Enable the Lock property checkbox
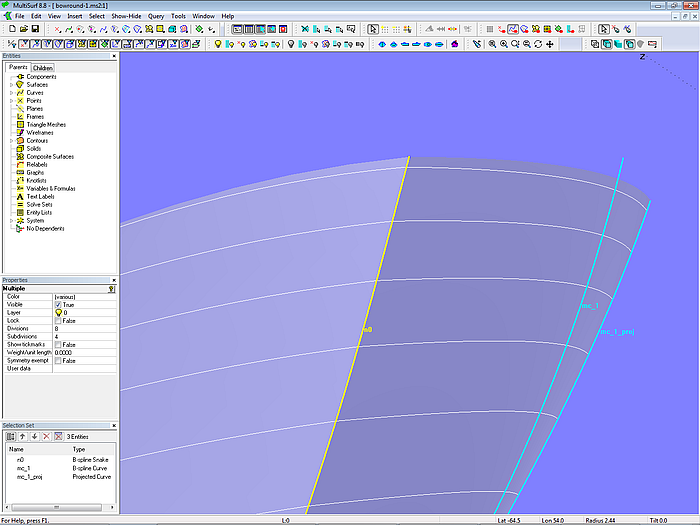The image size is (700, 525). tap(58, 320)
